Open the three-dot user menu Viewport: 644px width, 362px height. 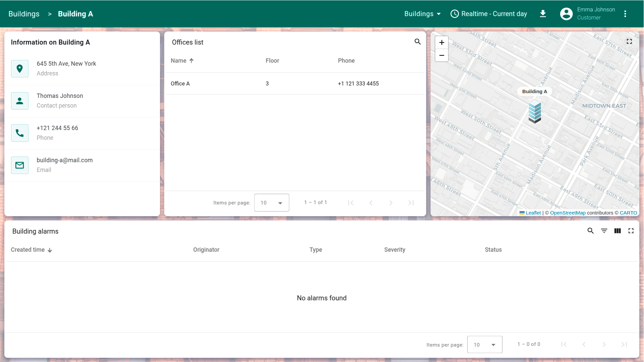pyautogui.click(x=625, y=14)
